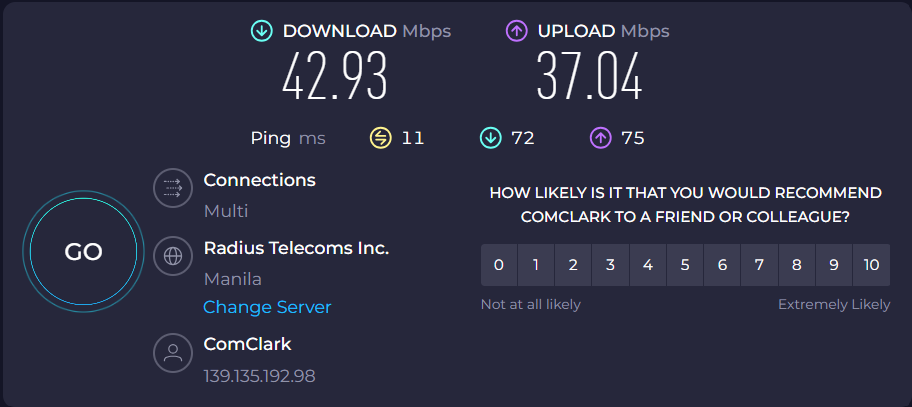Select rating 0 on the survey
This screenshot has width=912, height=407.
(x=499, y=265)
